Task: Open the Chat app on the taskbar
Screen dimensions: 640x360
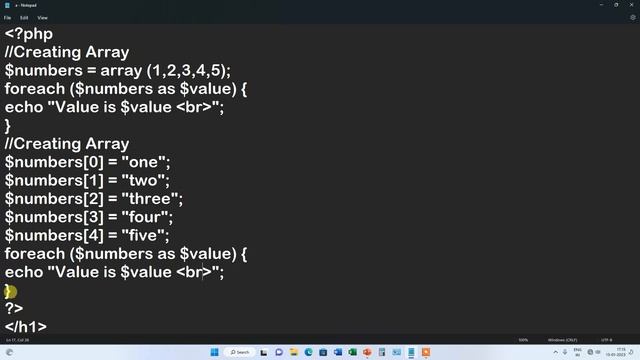Action: click(279, 352)
